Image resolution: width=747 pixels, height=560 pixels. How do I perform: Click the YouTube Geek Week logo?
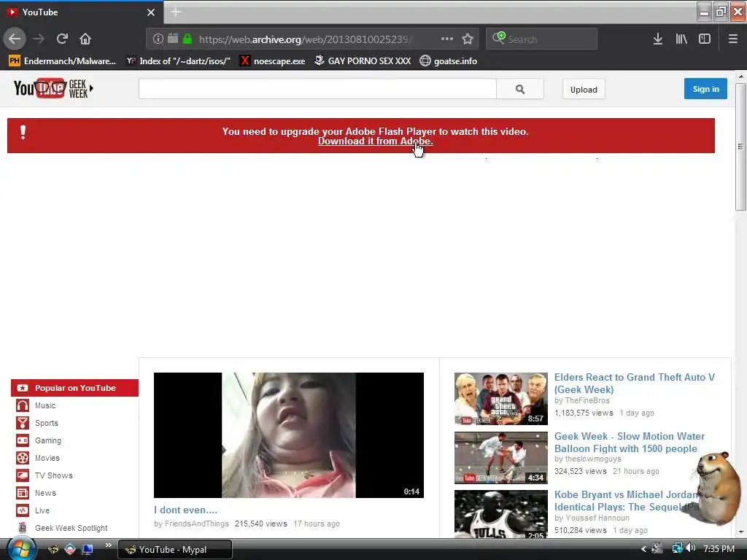(50, 88)
